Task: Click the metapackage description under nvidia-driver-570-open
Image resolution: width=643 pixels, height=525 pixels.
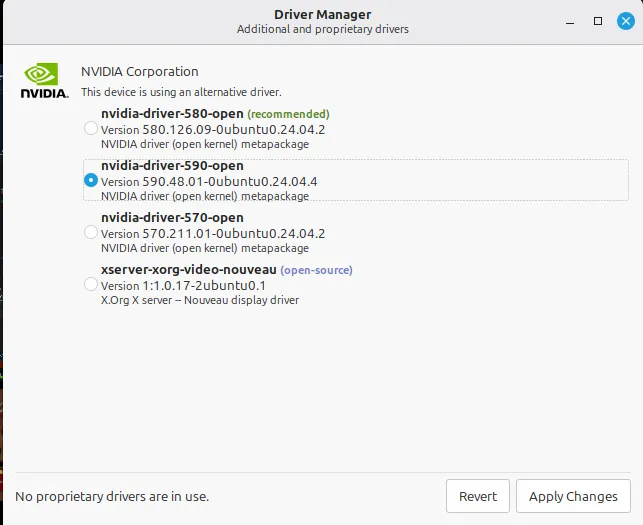Action: pos(205,248)
